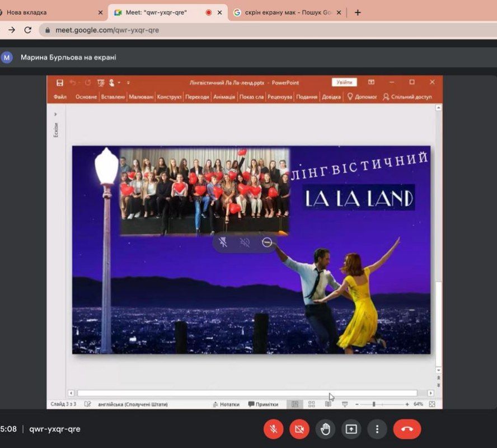This screenshot has height=448, width=497.
Task: Go to the Анімація ribbon tab
Action: pyautogui.click(x=224, y=97)
